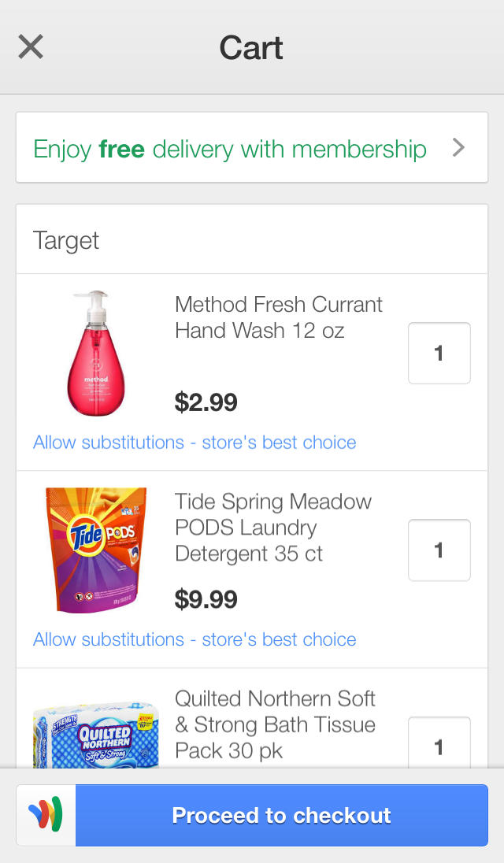
Task: Tap the Google Wallet icon
Action: (46, 815)
